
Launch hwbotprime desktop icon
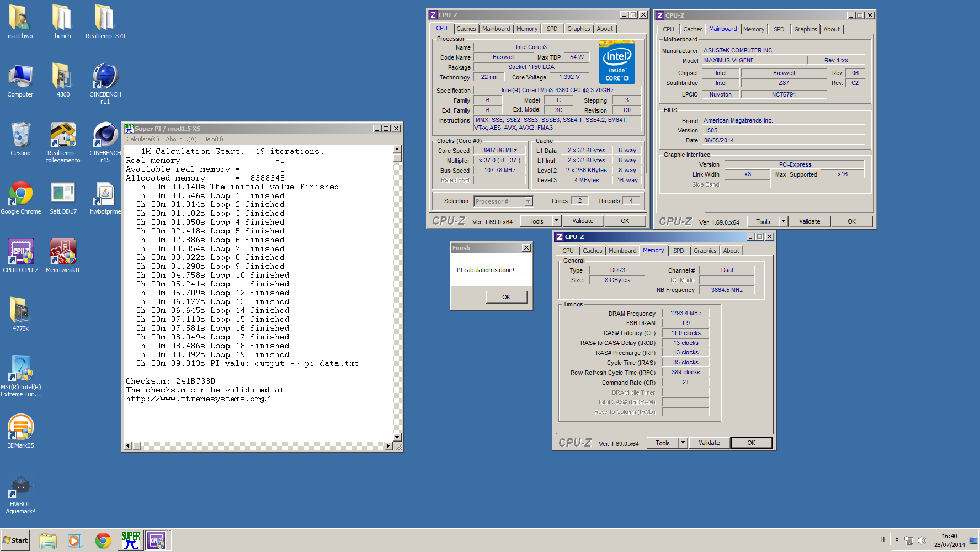105,198
